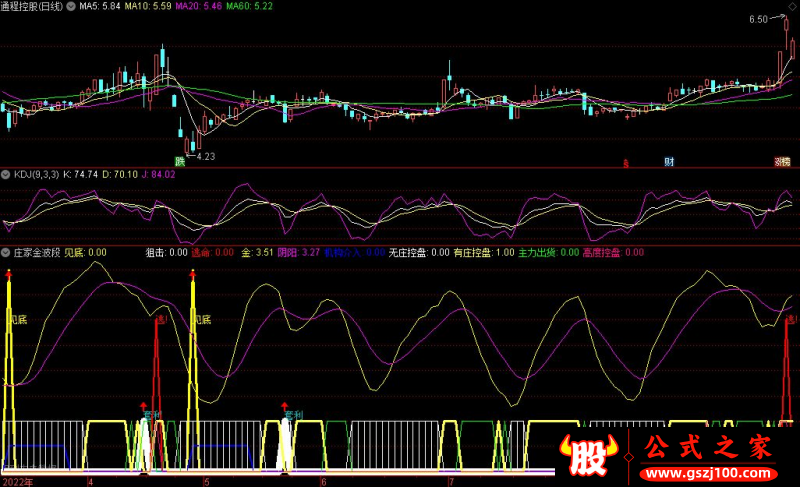The height and width of the screenshot is (487, 800).
Task: Click the red bull 股 logo icon
Action: click(x=589, y=456)
